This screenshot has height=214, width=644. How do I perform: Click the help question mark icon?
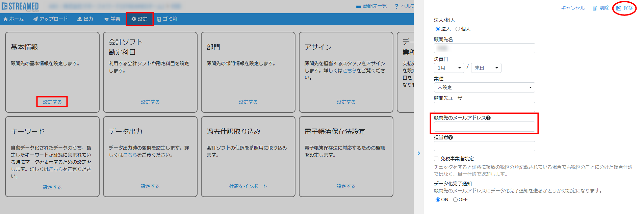pos(396,6)
